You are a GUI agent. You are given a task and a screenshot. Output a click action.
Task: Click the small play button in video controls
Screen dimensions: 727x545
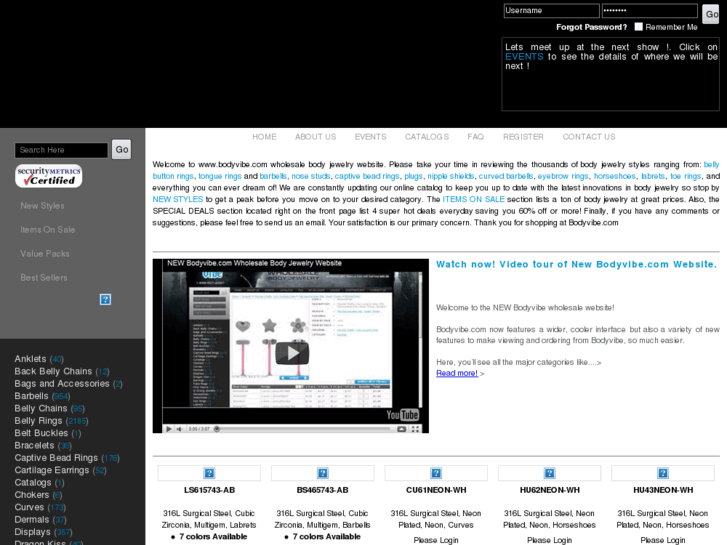pos(169,429)
